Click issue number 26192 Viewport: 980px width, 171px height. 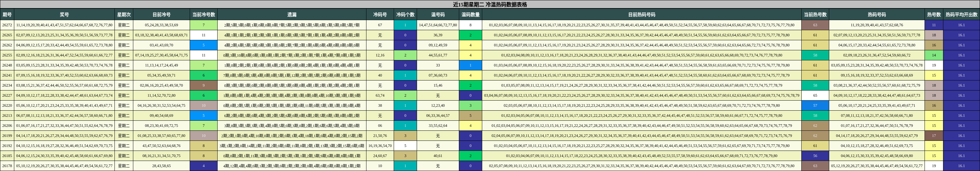pos(7,146)
